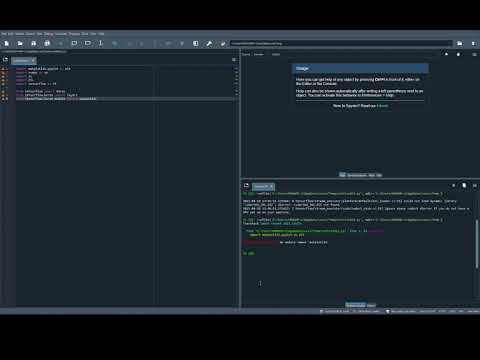This screenshot has width=480, height=360.
Task: Click the tutorial link in Help pane
Action: [x=382, y=106]
